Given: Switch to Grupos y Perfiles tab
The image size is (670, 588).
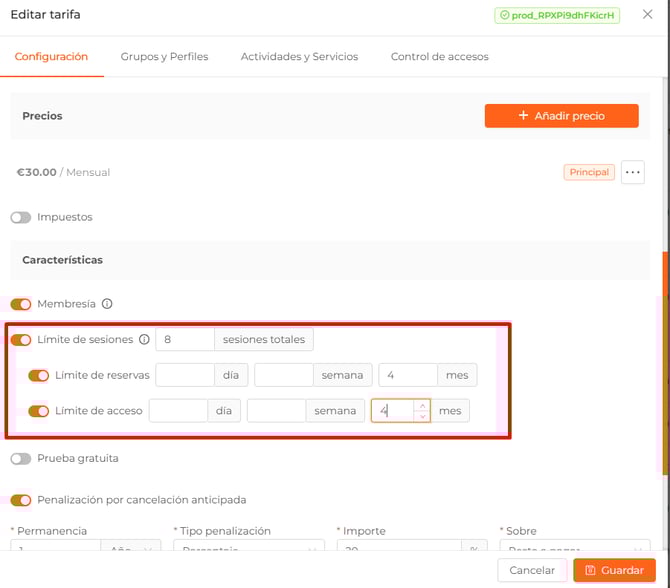Looking at the screenshot, I should click(164, 57).
